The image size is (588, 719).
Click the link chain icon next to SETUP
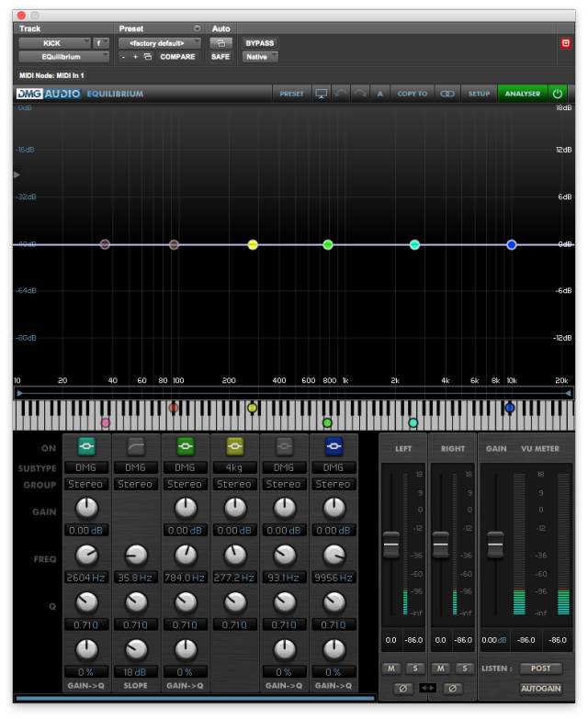(x=447, y=94)
